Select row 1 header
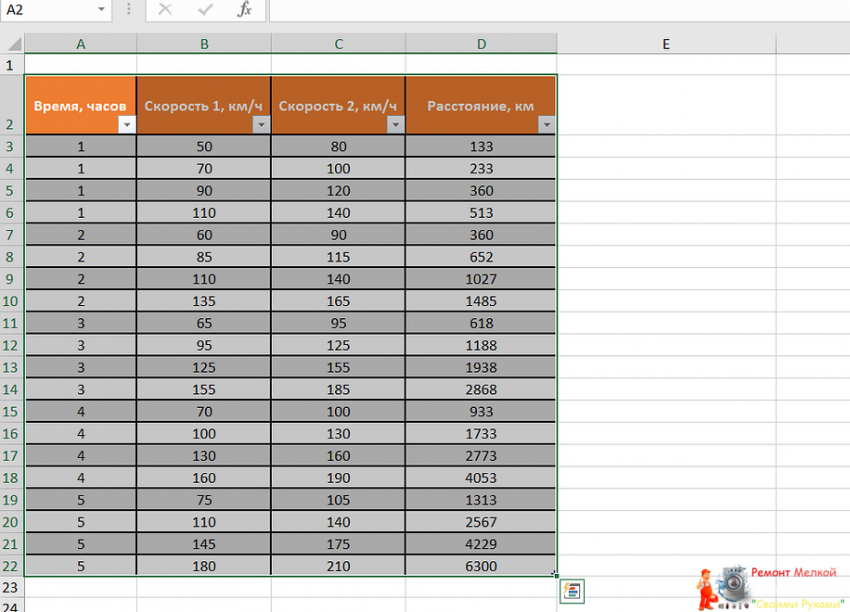Screen dimensions: 850x612 [12, 65]
